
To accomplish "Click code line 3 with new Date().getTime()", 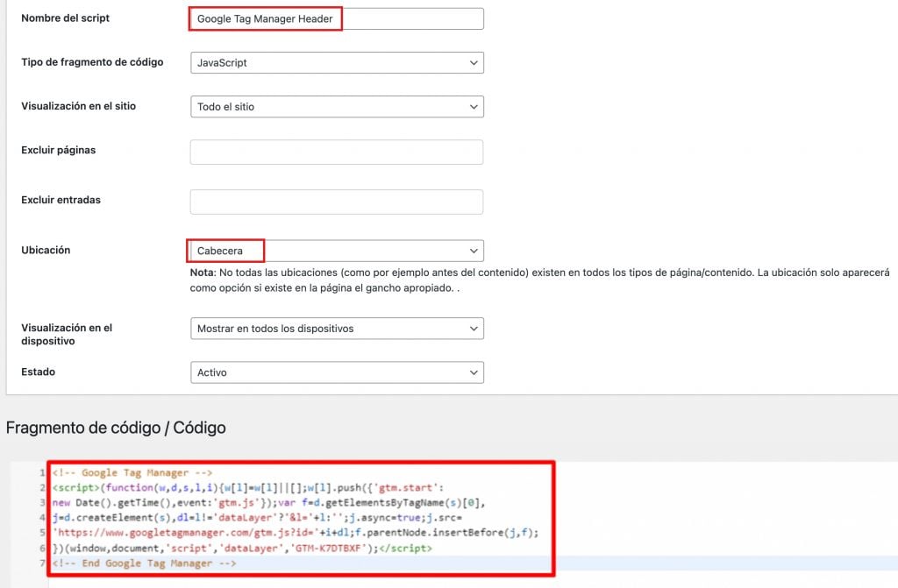I will tap(268, 503).
